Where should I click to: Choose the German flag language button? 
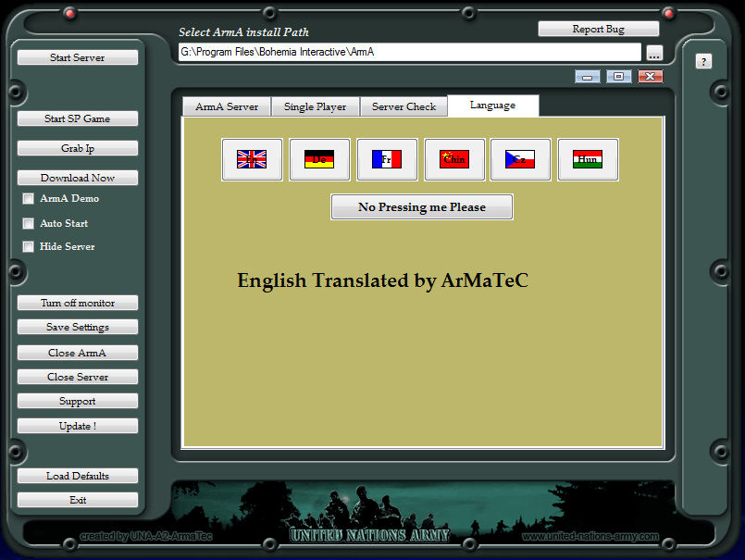pyautogui.click(x=319, y=159)
